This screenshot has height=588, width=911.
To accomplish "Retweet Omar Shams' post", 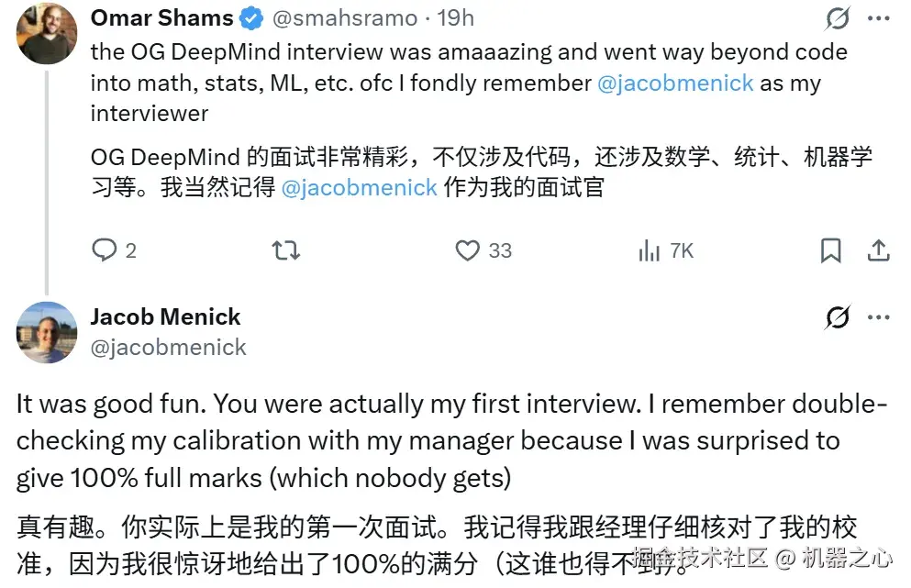I will click(x=286, y=250).
